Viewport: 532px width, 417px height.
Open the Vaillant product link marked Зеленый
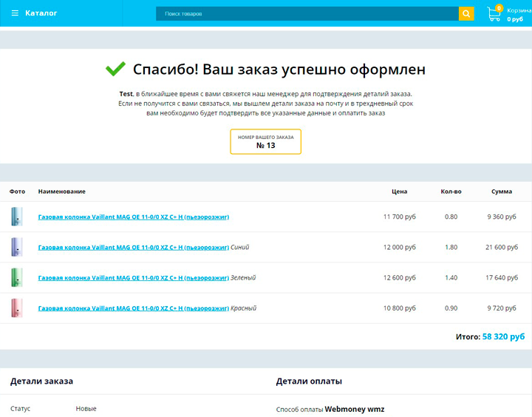134,277
